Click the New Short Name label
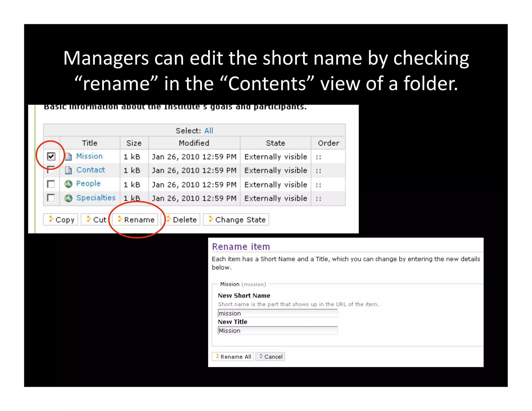 click(x=244, y=296)
